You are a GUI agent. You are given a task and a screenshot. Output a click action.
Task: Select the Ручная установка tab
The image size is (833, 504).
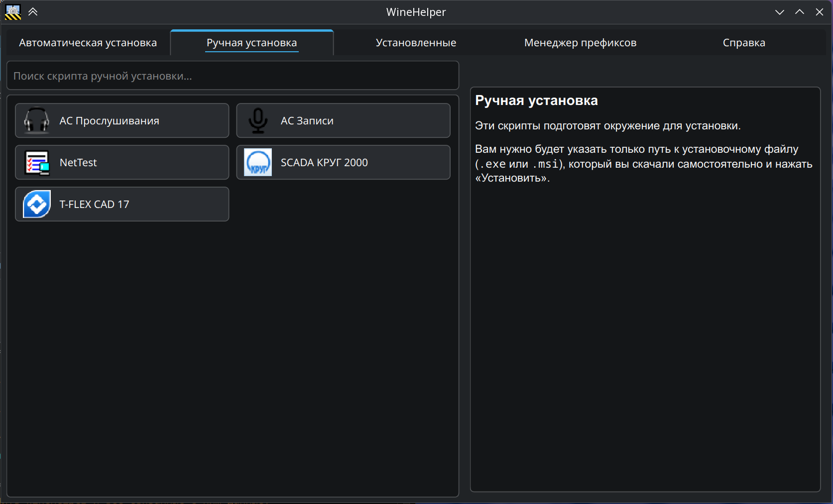tap(251, 43)
